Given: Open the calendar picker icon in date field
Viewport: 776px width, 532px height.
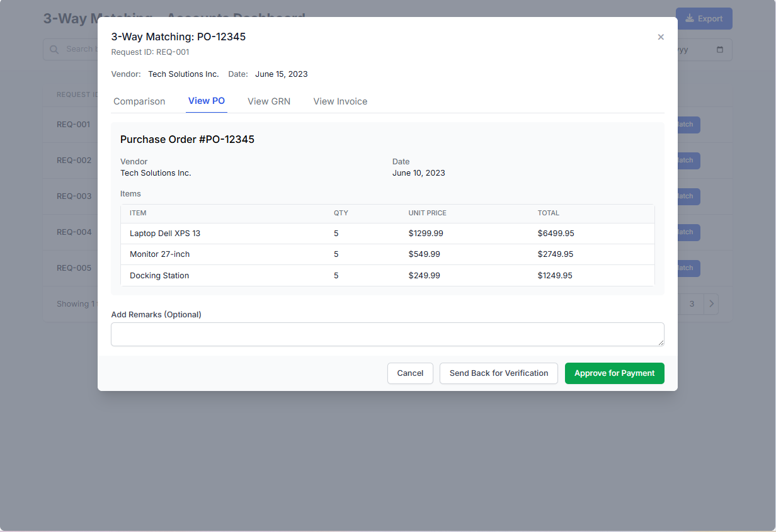Looking at the screenshot, I should (x=720, y=50).
